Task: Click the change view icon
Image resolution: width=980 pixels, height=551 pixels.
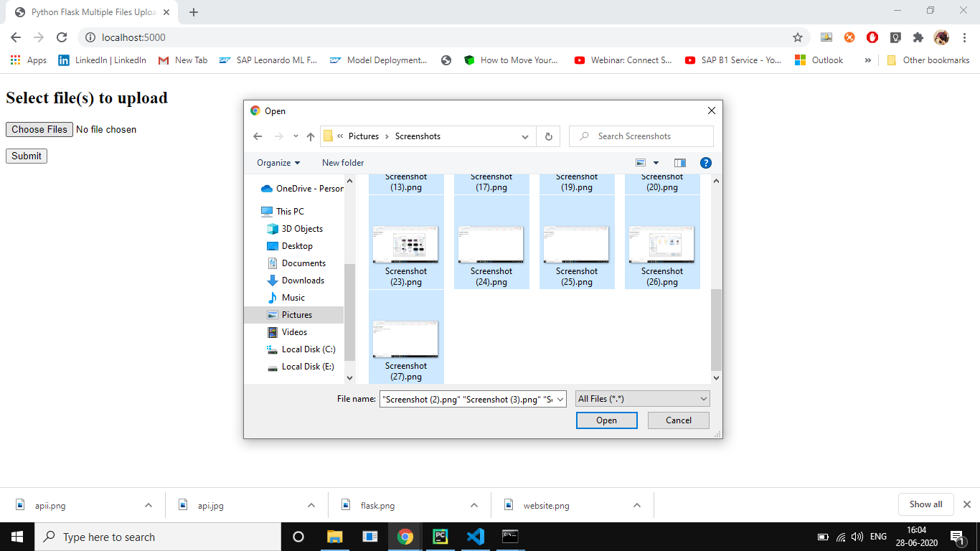Action: click(641, 163)
